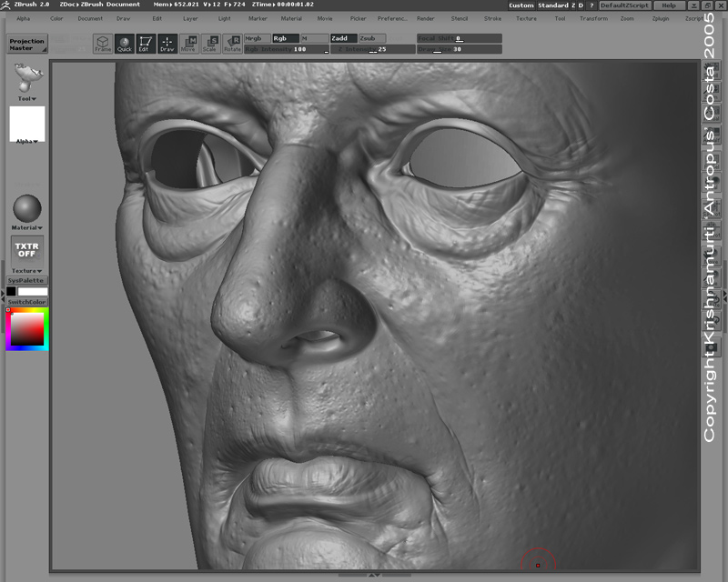Switch to Zsub sculpt mode
Viewport: 728px width, 582px height.
372,38
